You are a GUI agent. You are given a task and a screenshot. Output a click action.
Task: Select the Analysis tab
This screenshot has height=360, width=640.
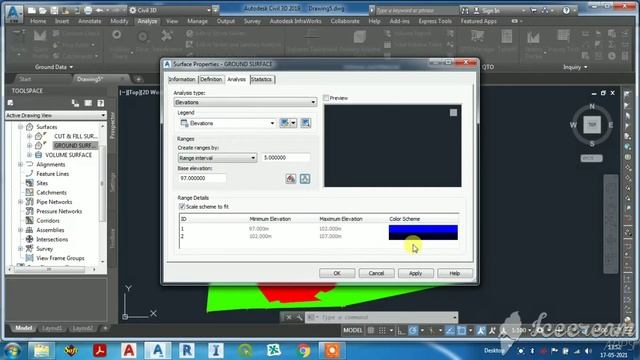[236, 79]
